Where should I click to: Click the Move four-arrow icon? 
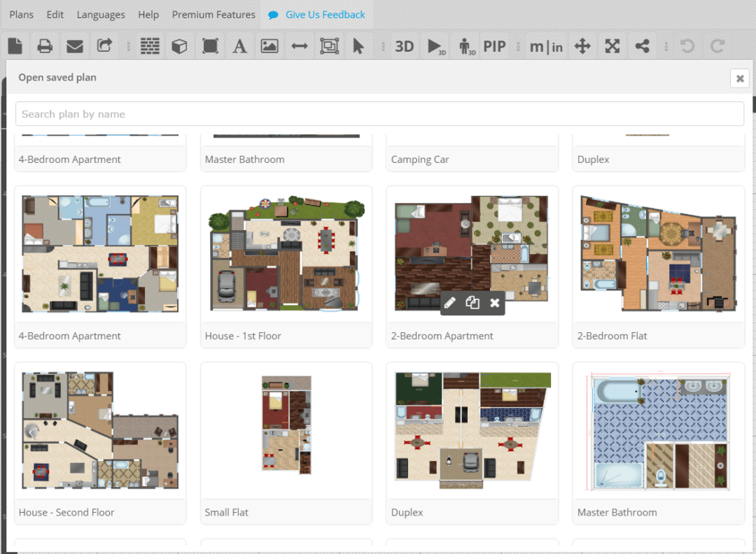(x=582, y=46)
